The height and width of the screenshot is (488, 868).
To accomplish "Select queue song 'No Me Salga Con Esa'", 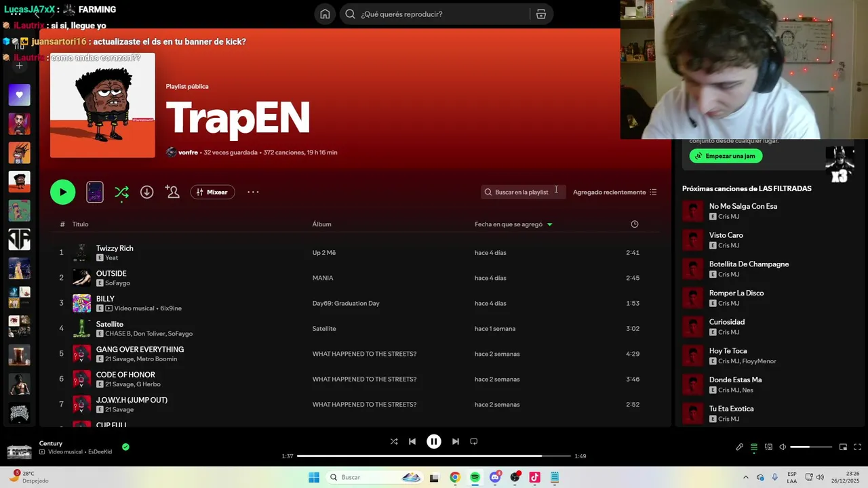I will click(x=743, y=206).
